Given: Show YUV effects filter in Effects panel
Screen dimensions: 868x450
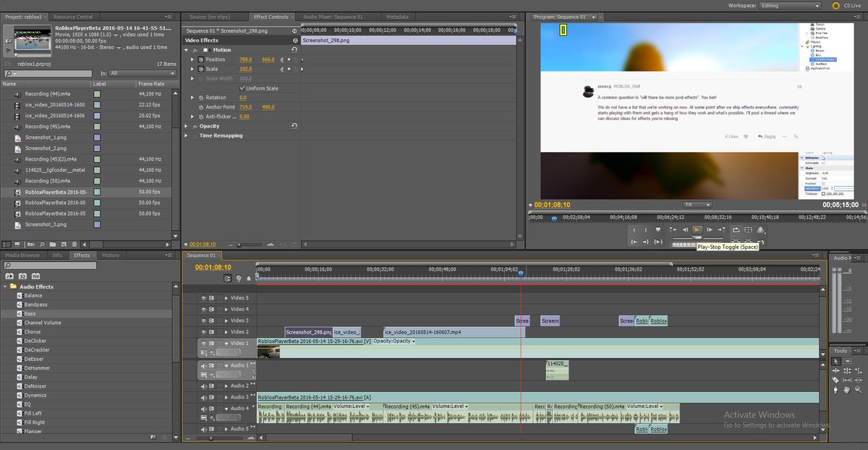Looking at the screenshot, I should point(35,276).
